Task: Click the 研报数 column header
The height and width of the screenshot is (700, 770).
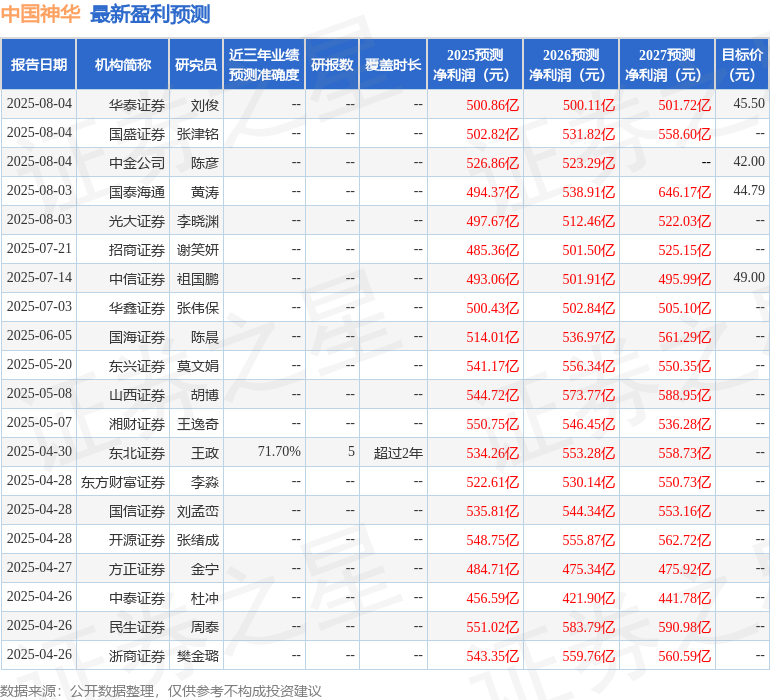Action: pos(332,64)
